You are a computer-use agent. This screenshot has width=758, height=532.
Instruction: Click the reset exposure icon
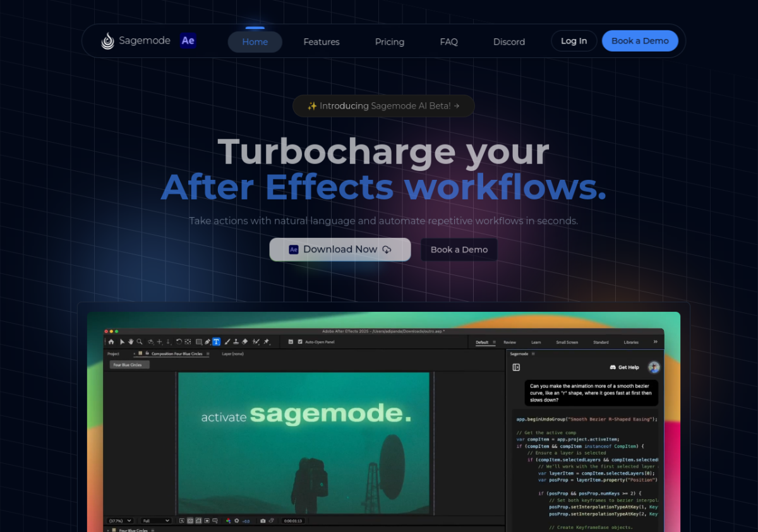[x=236, y=521]
